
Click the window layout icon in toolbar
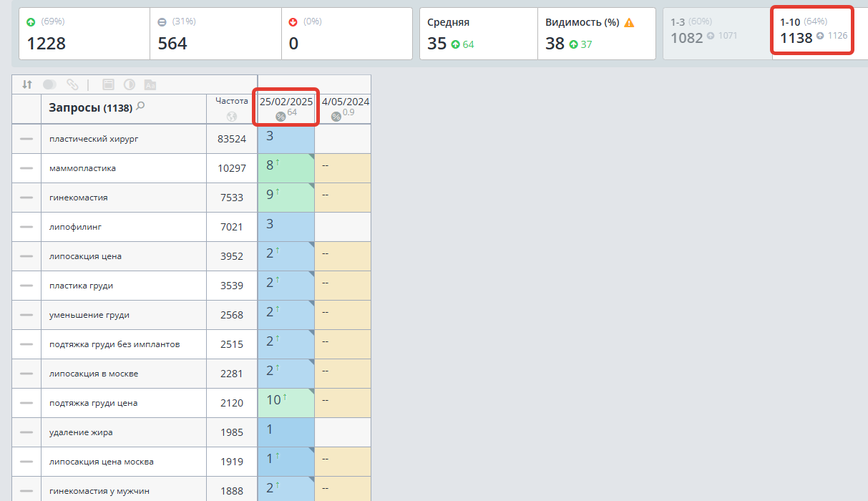tap(108, 84)
